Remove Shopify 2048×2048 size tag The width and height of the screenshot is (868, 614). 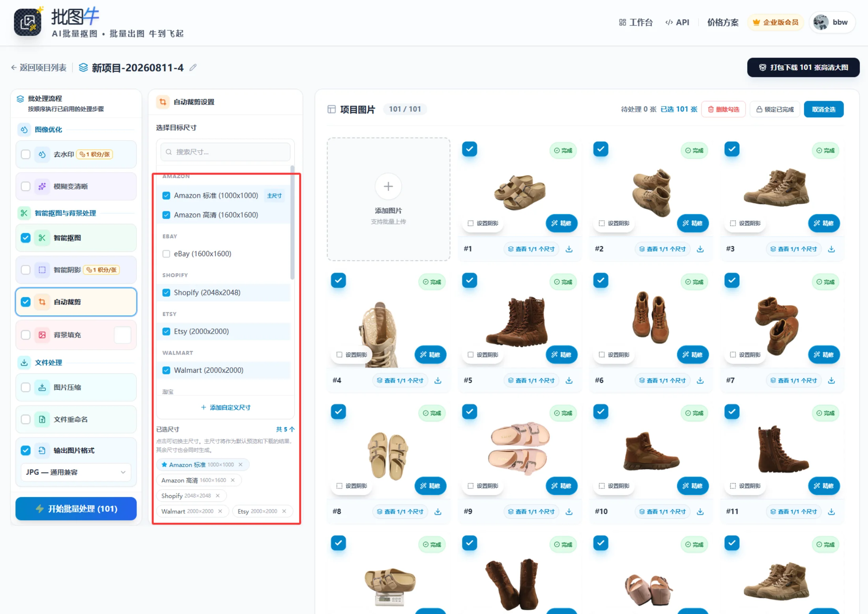217,496
